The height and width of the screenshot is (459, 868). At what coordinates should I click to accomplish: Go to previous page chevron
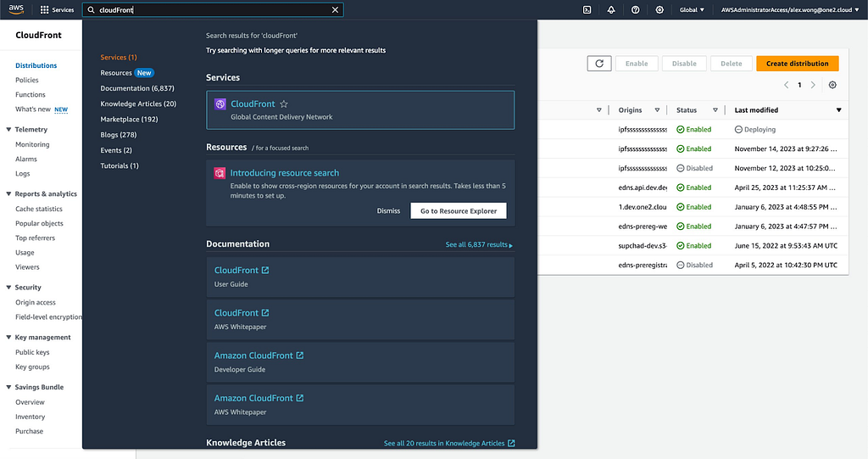pyautogui.click(x=786, y=85)
